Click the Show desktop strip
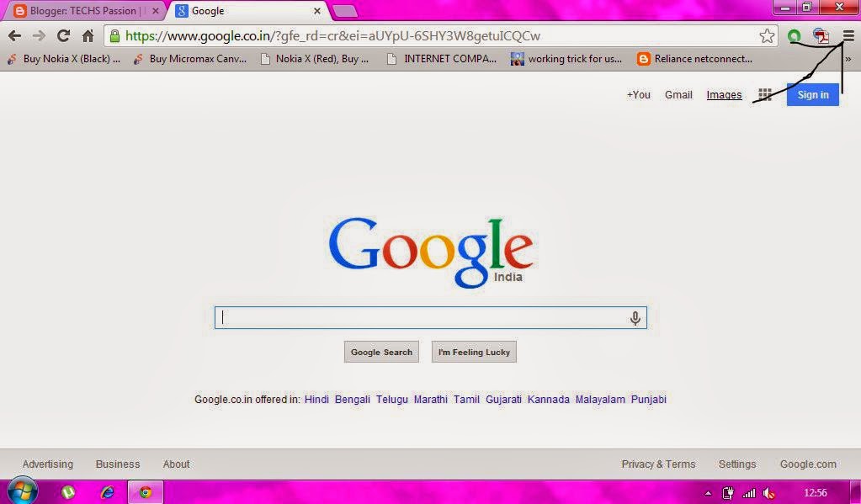 (x=856, y=492)
